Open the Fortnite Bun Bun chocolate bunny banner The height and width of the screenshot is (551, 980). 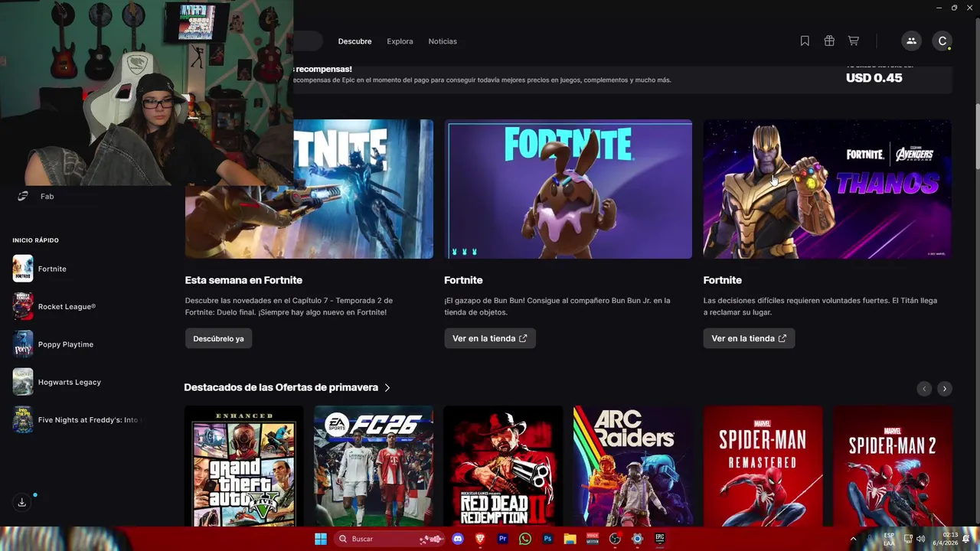pyautogui.click(x=568, y=189)
